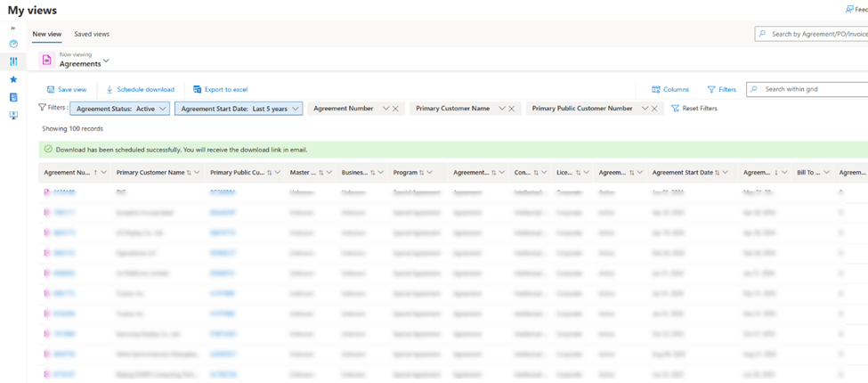Screen dimensions: 868x383
Task: Click Reset Filters
Action: 694,109
